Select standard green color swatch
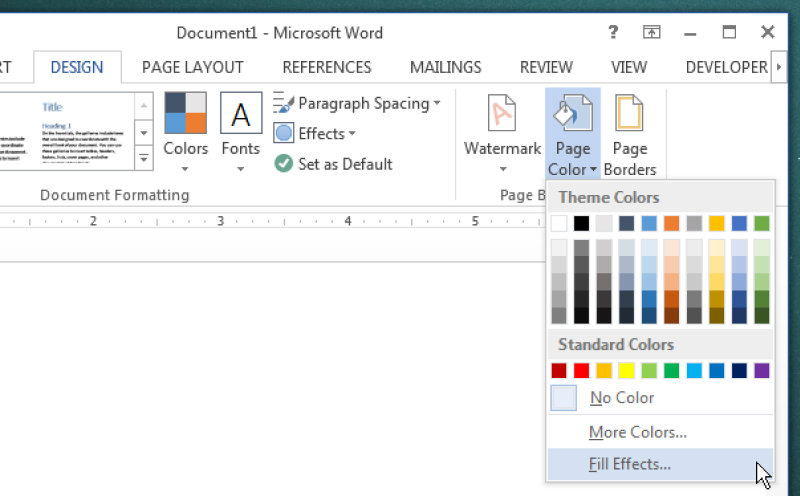This screenshot has width=800, height=500. [671, 370]
